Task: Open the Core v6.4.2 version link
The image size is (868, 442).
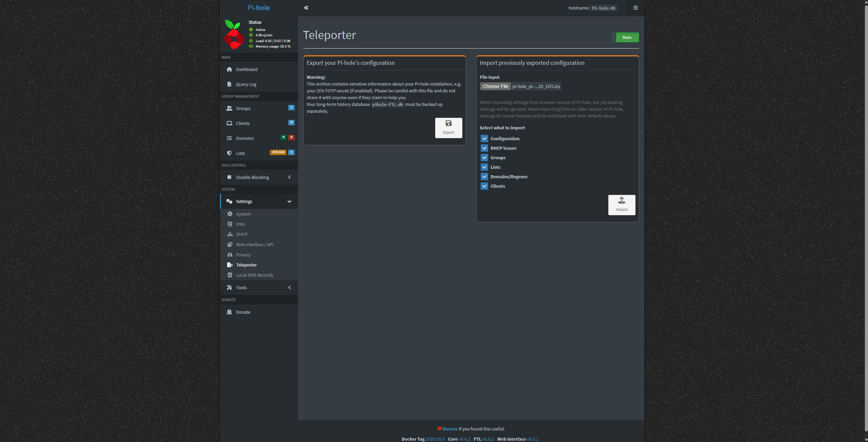Action: coord(464,439)
